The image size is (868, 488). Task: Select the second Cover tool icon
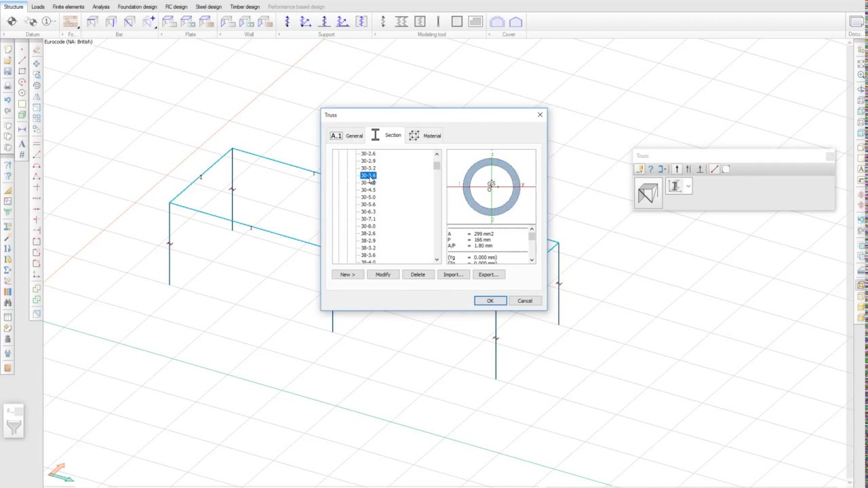pos(515,22)
